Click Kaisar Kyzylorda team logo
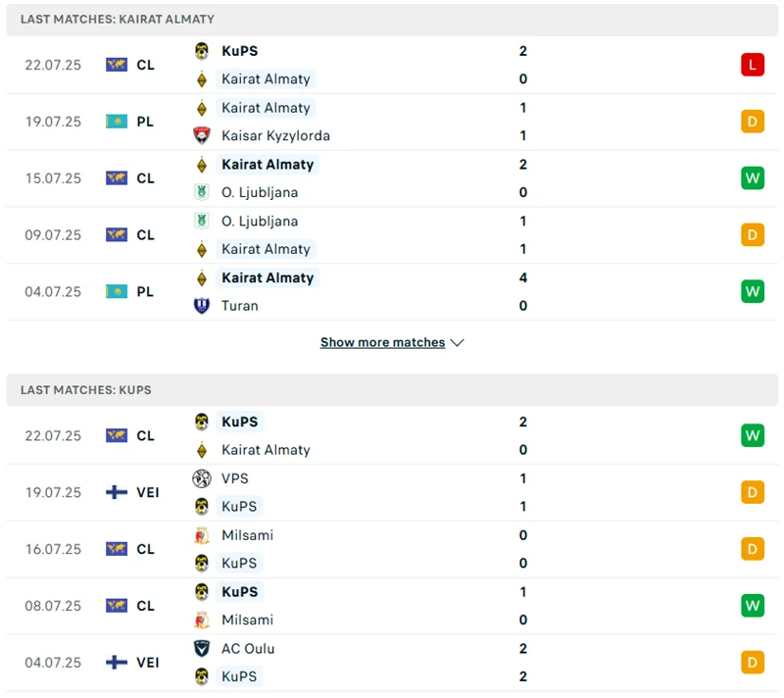Image resolution: width=784 pixels, height=698 pixels. [x=202, y=135]
